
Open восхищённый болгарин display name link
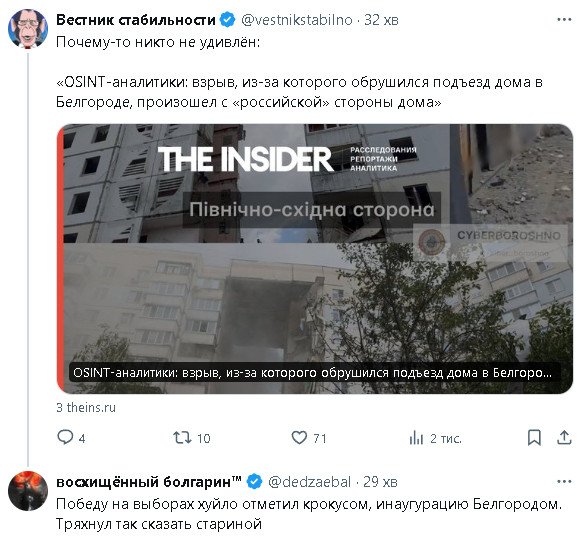coord(149,481)
